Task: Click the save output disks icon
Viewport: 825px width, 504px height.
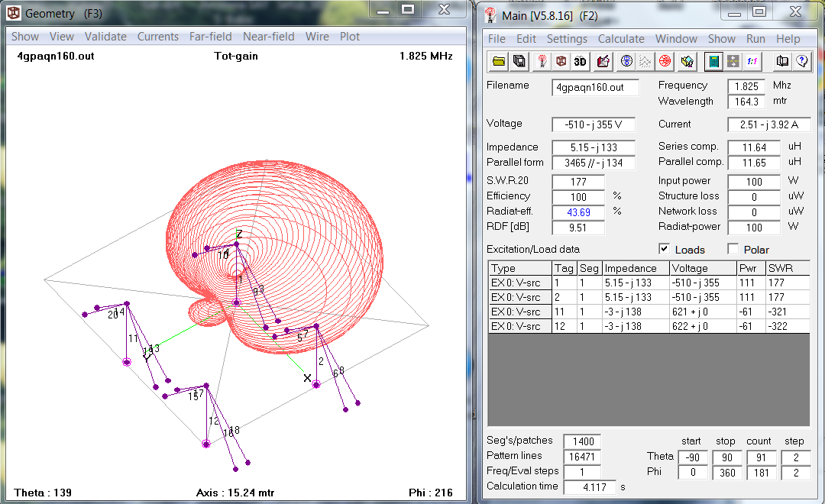Action: (x=519, y=62)
